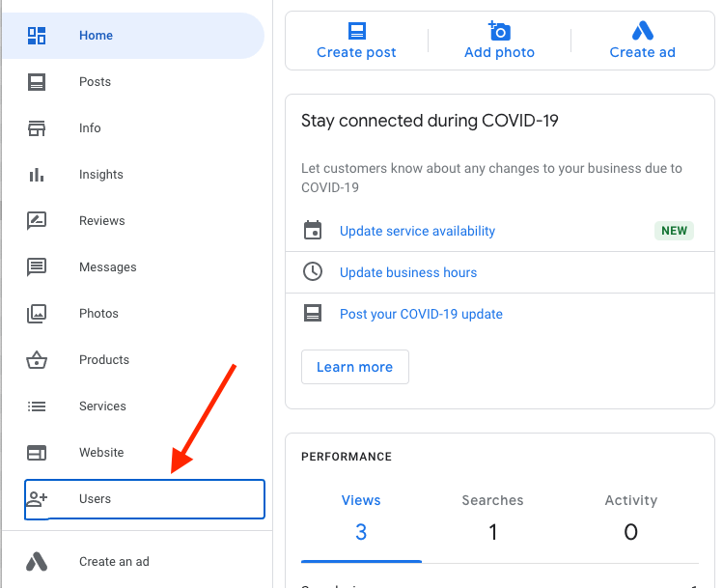Open the Services section

(133, 406)
